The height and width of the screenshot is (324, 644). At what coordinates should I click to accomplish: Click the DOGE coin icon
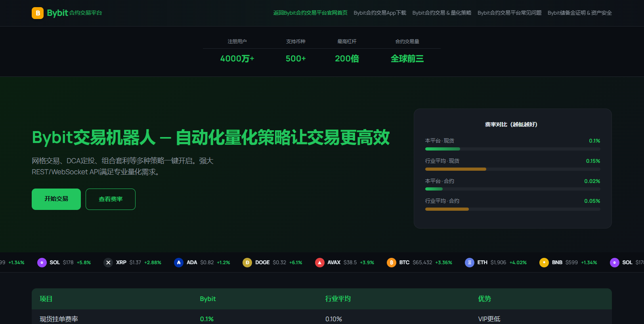point(247,263)
